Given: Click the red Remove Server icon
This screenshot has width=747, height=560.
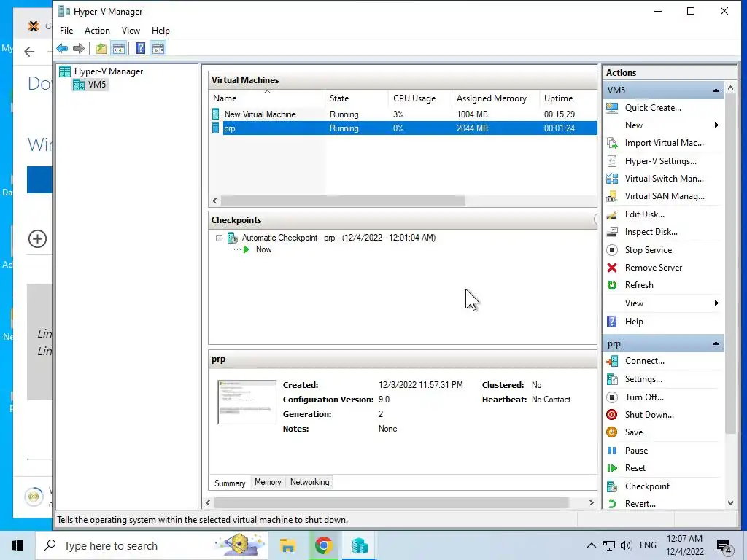Looking at the screenshot, I should 612,268.
